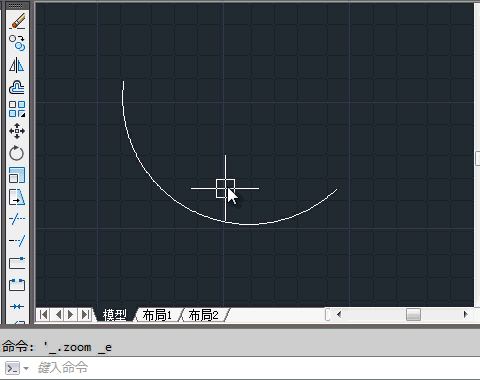The image size is (480, 380).
Task: Switch to the 模型 tab
Action: 115,315
